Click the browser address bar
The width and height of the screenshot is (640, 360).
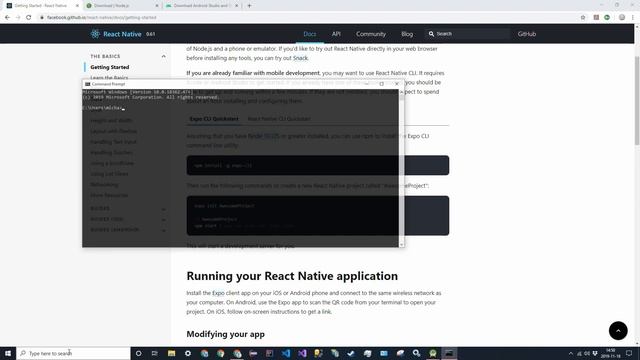306,18
